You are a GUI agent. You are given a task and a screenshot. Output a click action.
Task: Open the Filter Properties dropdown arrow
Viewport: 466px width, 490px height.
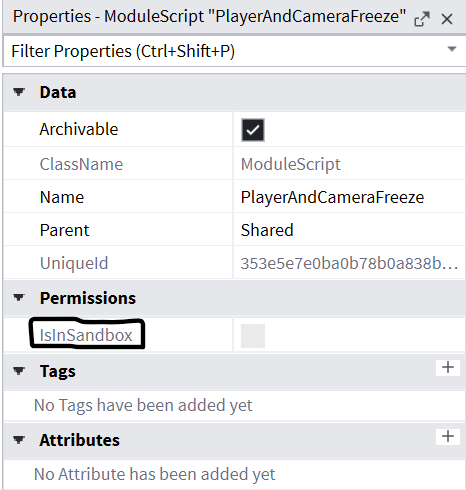pyautogui.click(x=452, y=49)
